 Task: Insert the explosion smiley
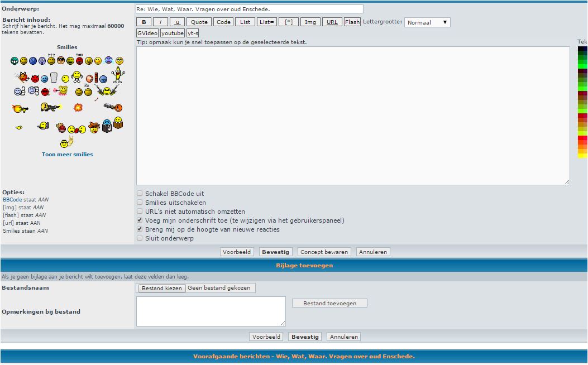point(78,107)
